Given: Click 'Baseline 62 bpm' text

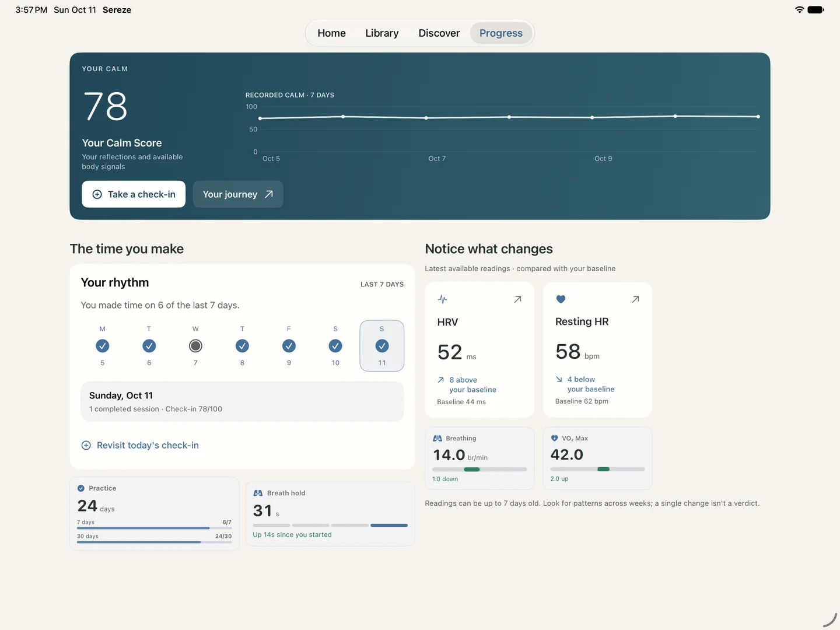Looking at the screenshot, I should [582, 401].
